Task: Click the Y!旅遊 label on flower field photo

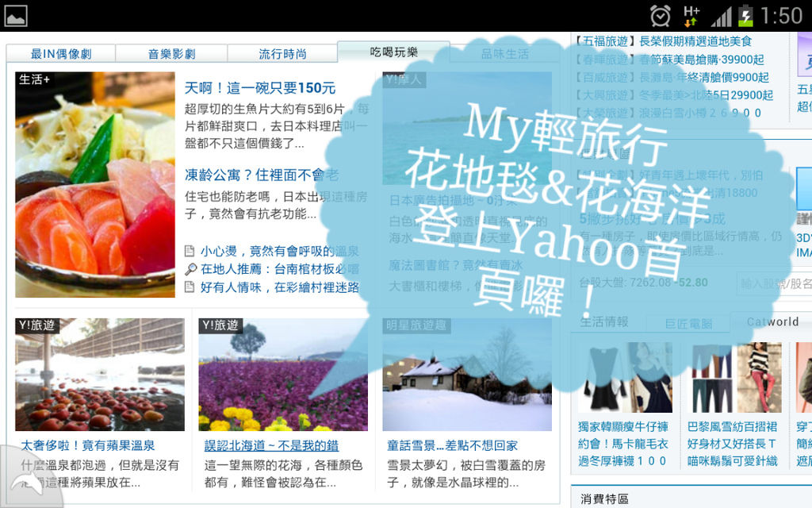Action: [220, 325]
